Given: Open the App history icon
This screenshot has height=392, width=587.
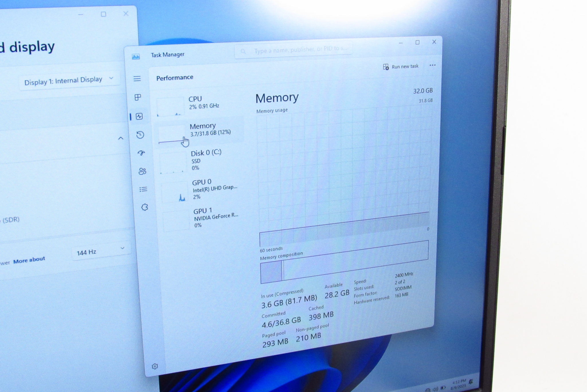Looking at the screenshot, I should 140,135.
